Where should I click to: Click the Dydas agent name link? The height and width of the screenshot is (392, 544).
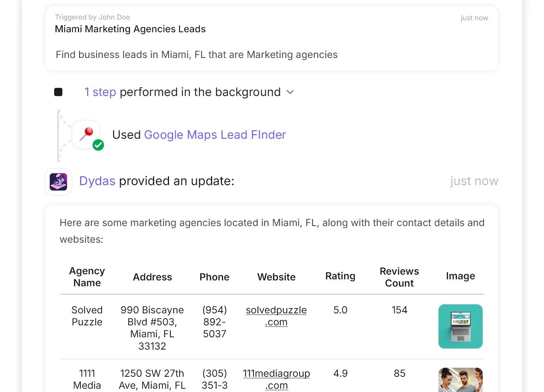point(97,181)
